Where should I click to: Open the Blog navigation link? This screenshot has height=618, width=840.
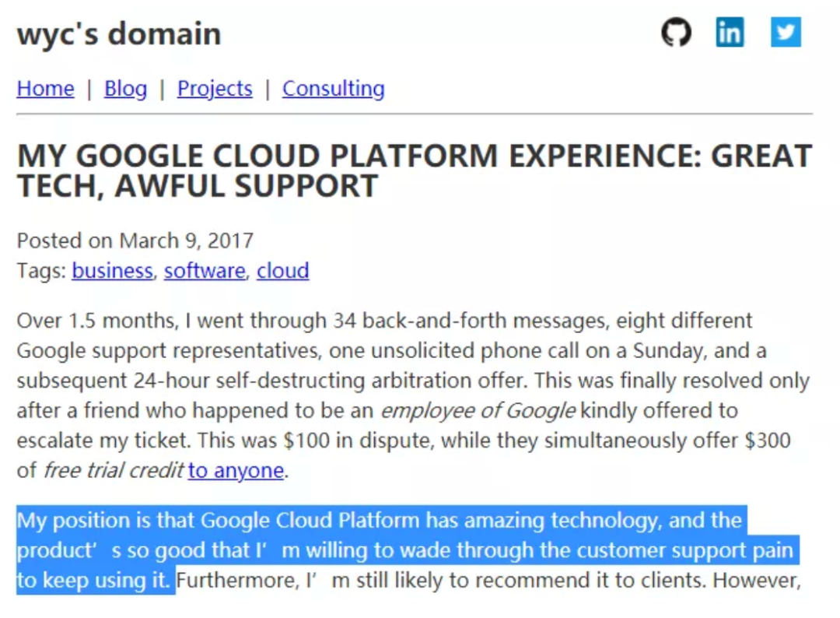click(125, 89)
